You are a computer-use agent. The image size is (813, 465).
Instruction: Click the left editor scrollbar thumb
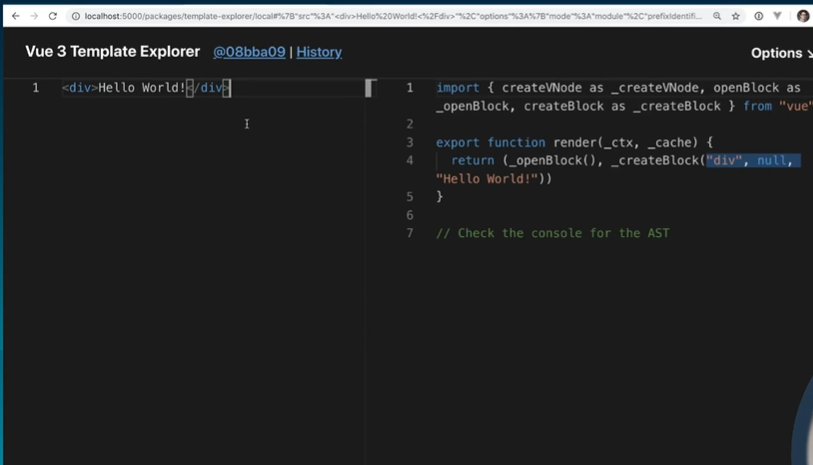pos(369,88)
